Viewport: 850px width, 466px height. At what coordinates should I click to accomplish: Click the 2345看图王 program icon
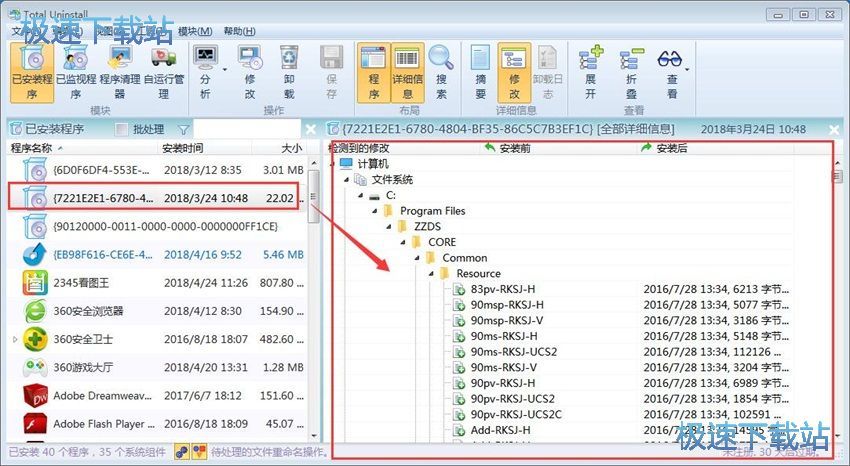[35, 283]
